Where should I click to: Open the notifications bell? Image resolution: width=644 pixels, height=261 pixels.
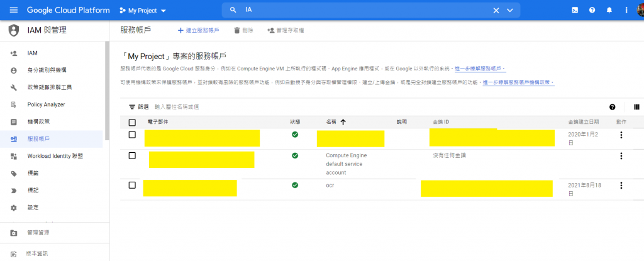(x=609, y=10)
